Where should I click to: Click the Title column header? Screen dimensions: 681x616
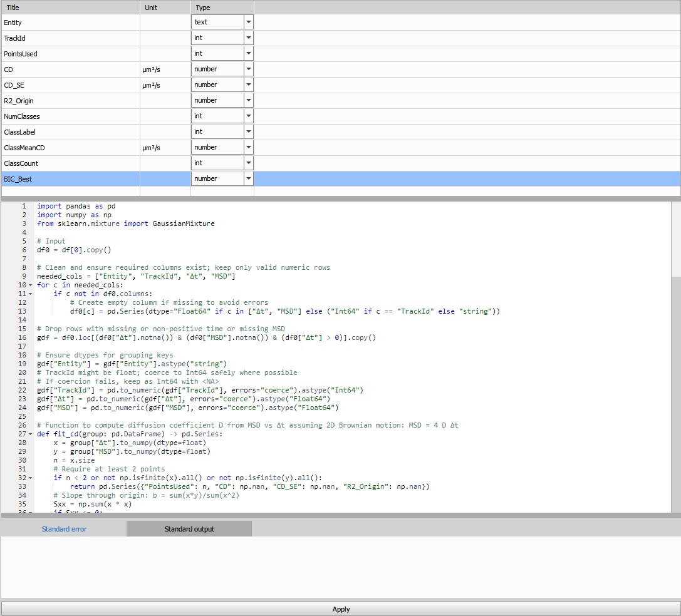[x=70, y=8]
